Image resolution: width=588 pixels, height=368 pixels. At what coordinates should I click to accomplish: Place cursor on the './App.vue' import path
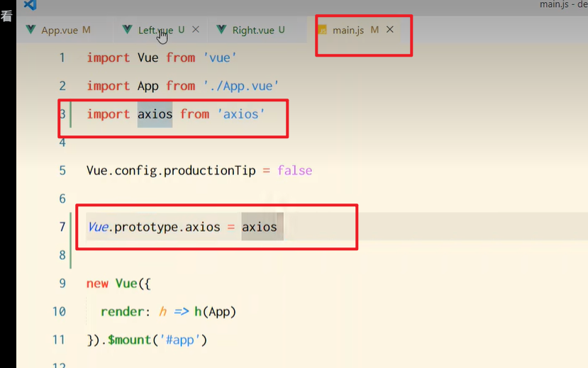click(240, 86)
